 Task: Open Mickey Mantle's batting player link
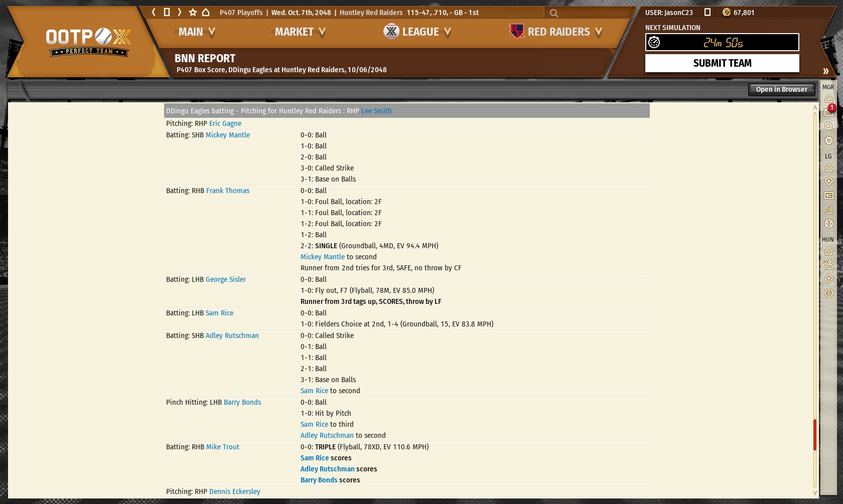pyautogui.click(x=227, y=135)
